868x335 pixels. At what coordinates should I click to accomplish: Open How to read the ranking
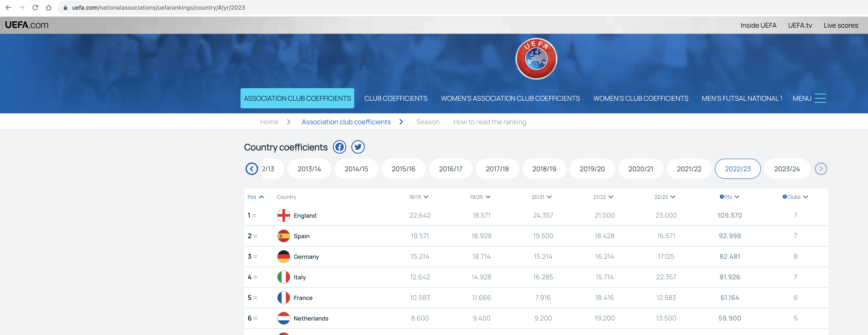pyautogui.click(x=489, y=122)
